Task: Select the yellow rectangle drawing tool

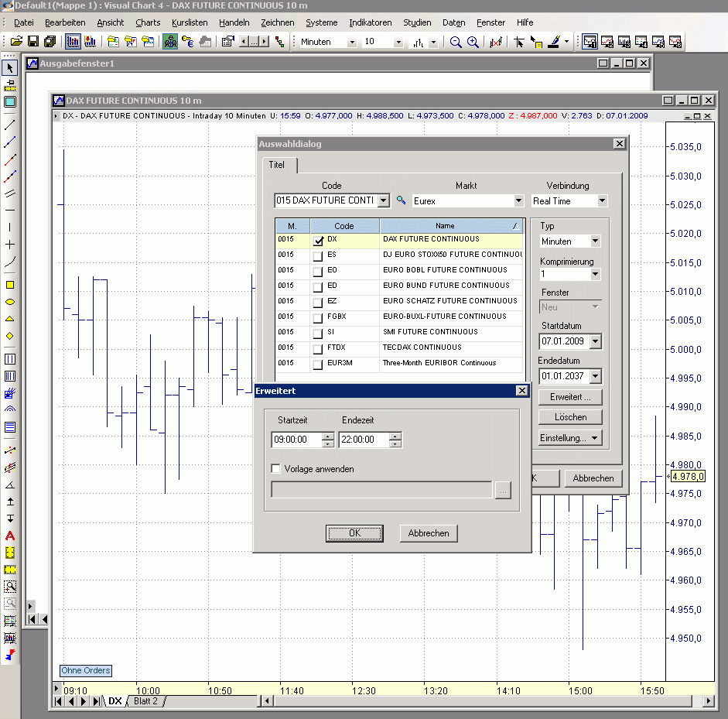Action: point(10,285)
